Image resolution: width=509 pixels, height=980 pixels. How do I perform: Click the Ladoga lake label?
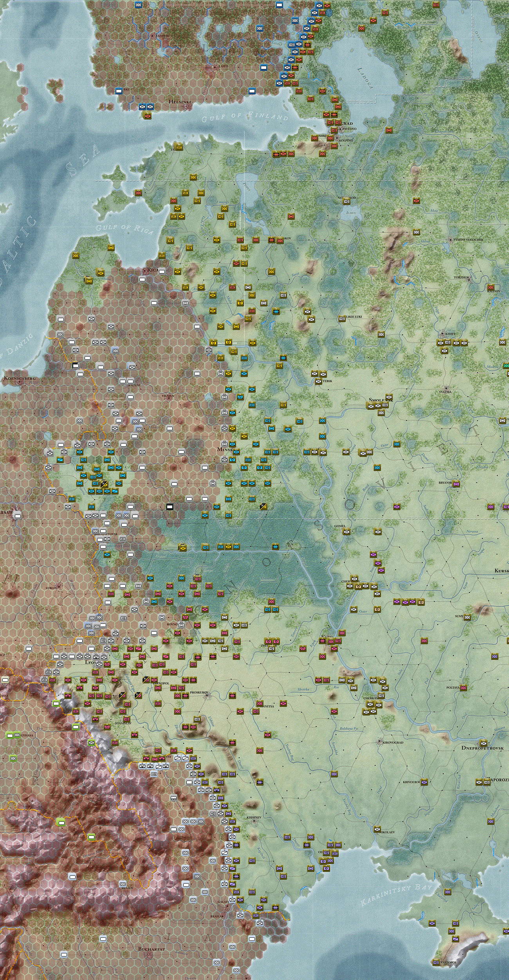(365, 78)
